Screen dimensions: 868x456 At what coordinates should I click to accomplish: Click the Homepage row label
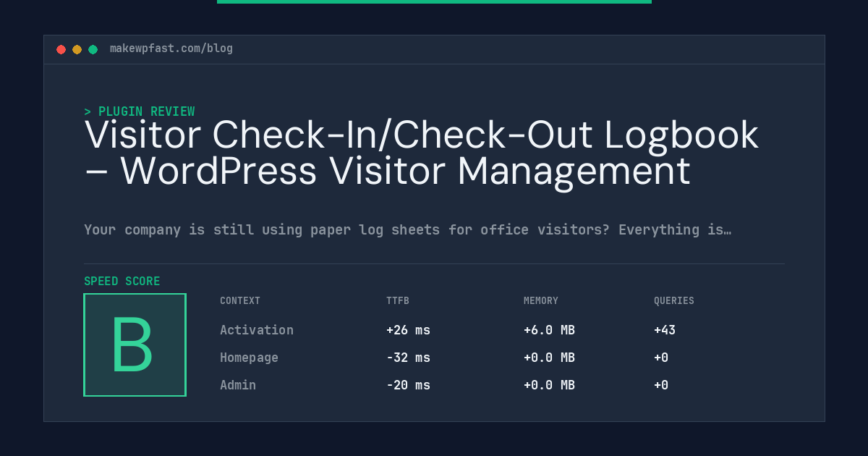tap(249, 358)
